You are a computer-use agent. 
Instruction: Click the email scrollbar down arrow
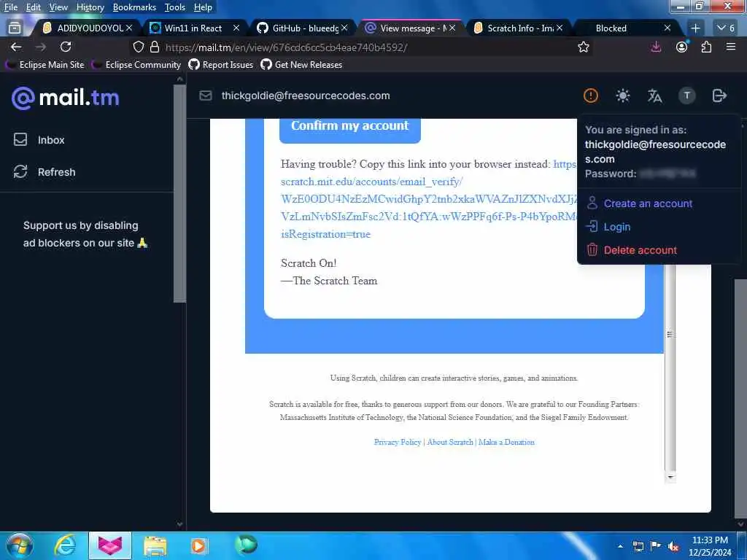[x=670, y=477]
